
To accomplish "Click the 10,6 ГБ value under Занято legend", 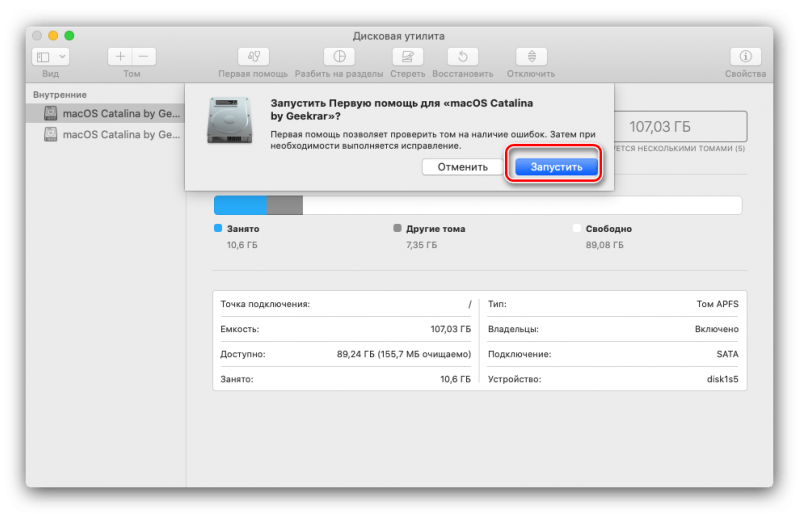I will 242,245.
